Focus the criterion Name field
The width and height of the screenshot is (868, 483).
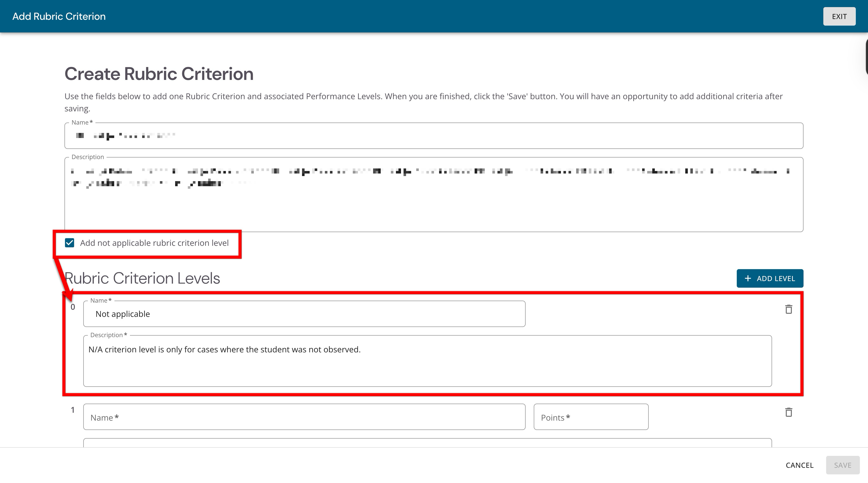pos(434,136)
